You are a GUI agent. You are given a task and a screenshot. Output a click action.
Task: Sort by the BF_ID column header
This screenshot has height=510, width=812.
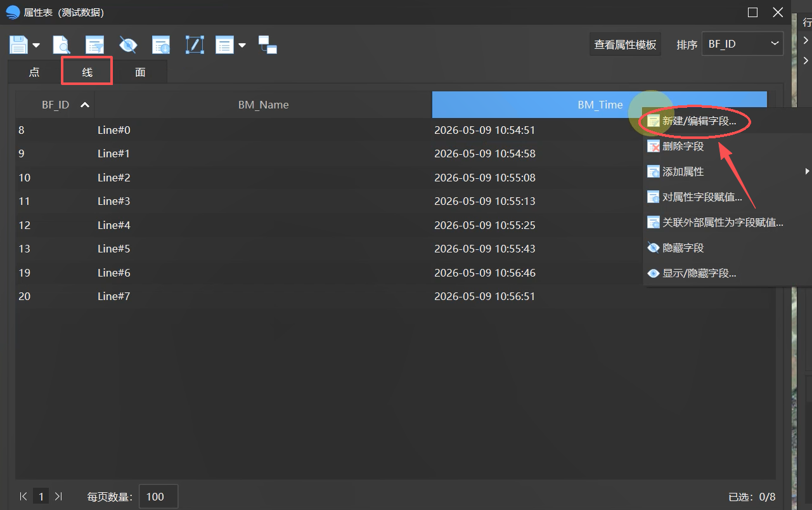(55, 105)
